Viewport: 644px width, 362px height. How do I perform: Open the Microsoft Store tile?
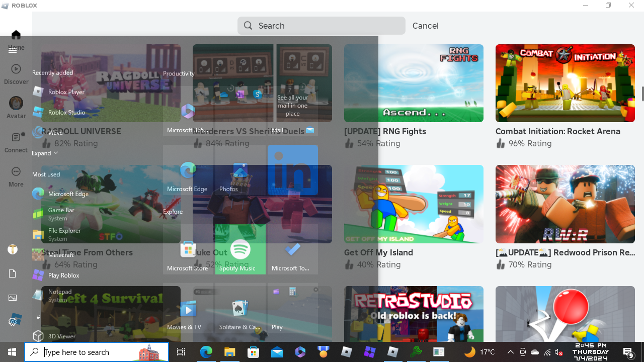tap(188, 249)
